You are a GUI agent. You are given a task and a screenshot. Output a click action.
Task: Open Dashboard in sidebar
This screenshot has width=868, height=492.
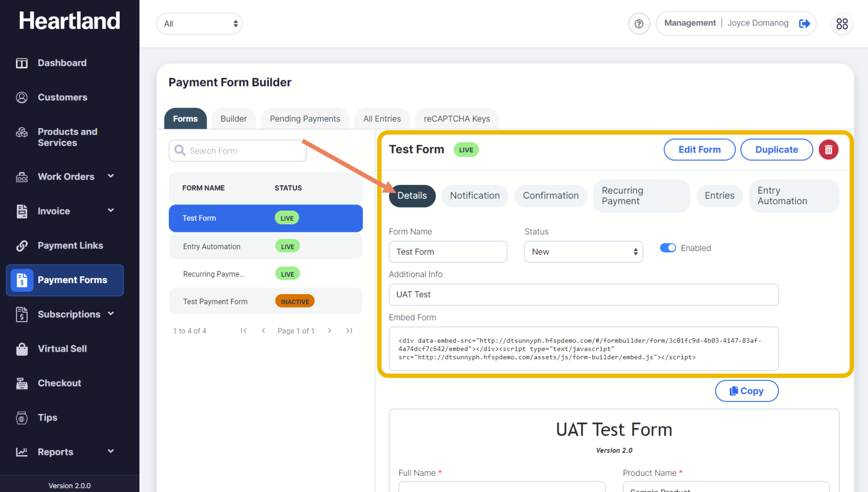(62, 63)
